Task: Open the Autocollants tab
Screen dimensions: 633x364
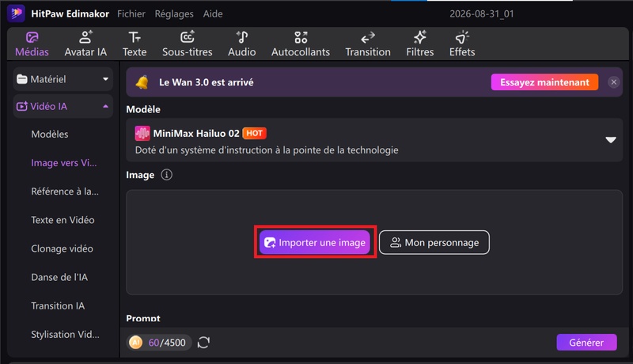Action: 301,44
